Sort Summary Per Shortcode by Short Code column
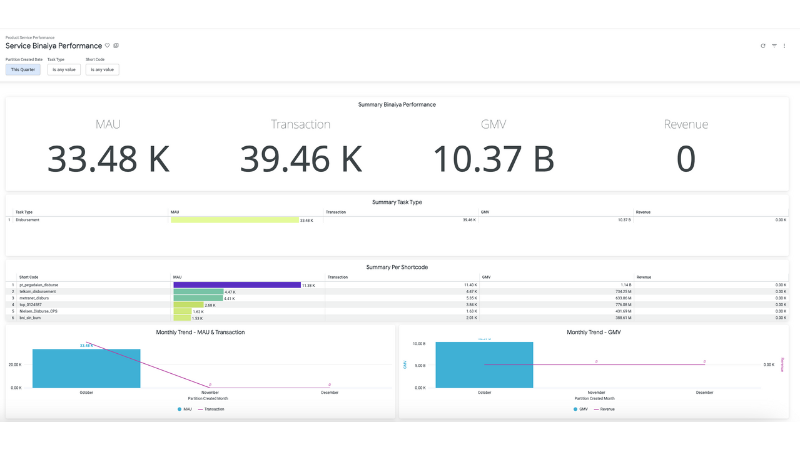 coord(29,277)
